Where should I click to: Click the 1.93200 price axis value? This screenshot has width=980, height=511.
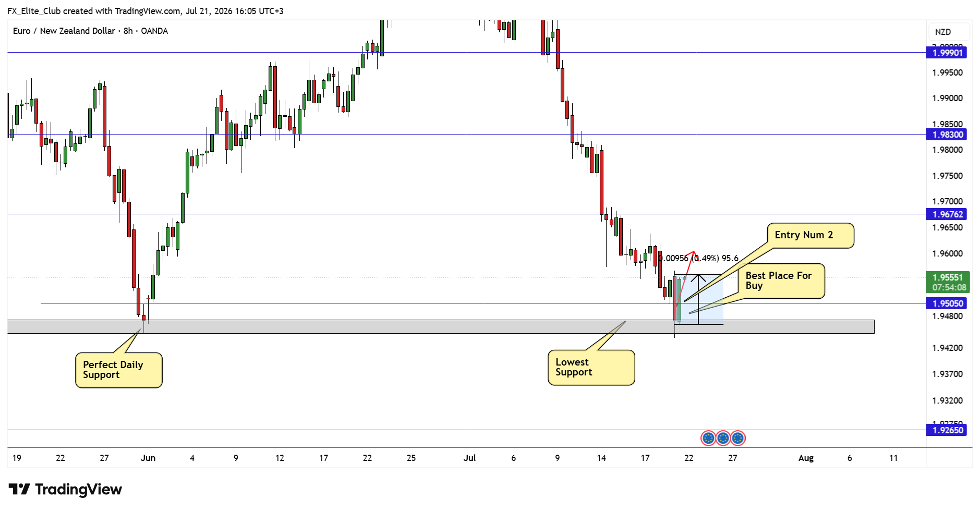(947, 400)
